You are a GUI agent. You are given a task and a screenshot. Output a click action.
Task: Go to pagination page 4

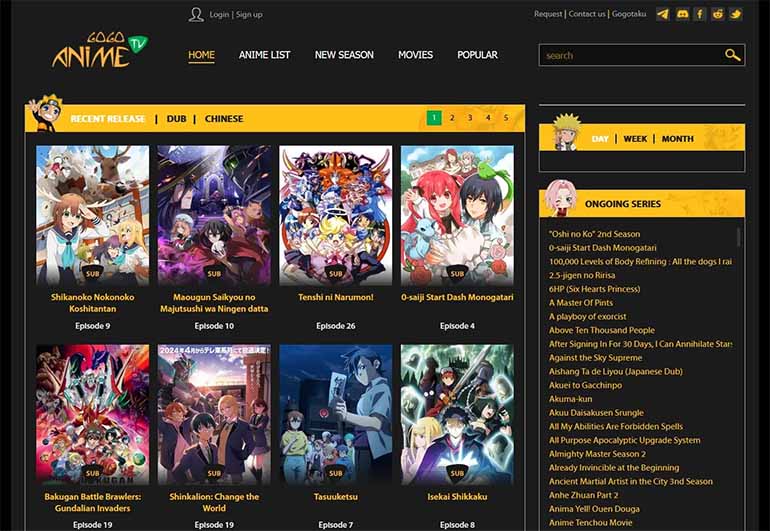488,118
